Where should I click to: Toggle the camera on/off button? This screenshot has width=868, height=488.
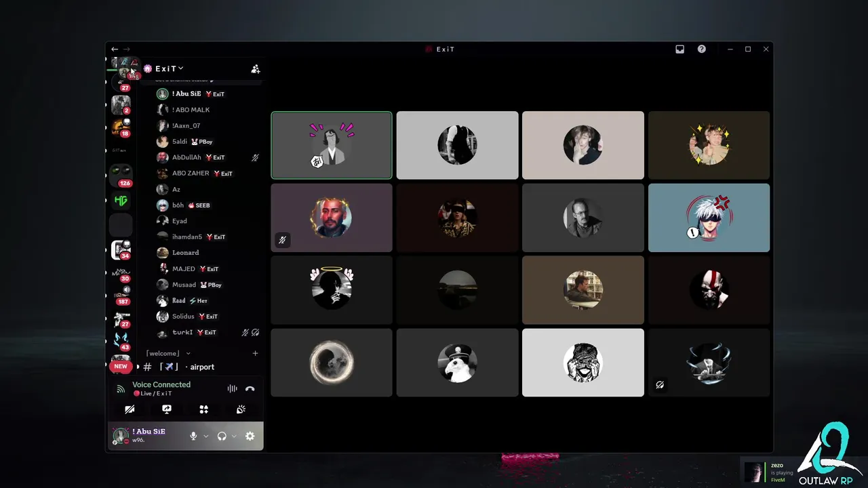(130, 409)
